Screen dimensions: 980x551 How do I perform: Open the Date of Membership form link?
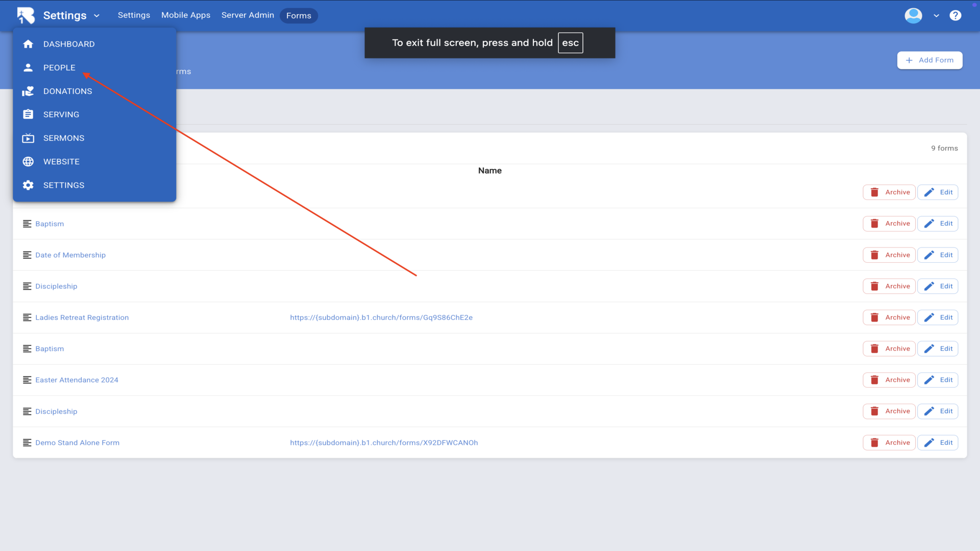[x=70, y=255]
